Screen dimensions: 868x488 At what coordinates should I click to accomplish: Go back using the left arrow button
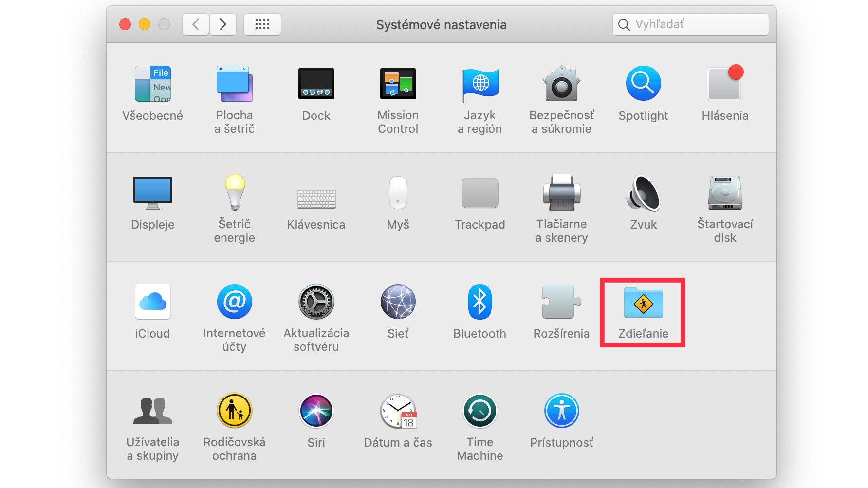point(196,24)
